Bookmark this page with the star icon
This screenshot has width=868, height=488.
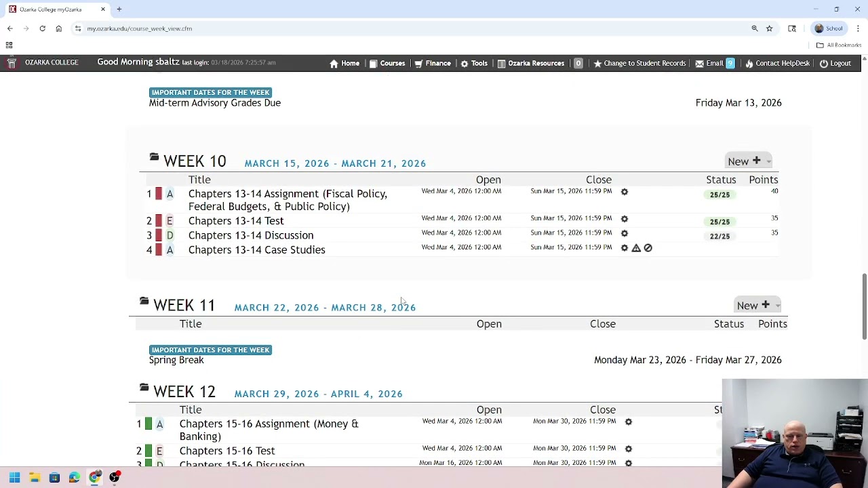pos(770,28)
